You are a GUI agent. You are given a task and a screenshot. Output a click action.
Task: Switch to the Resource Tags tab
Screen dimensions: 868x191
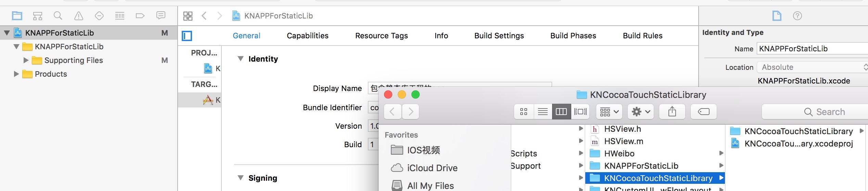pos(381,36)
